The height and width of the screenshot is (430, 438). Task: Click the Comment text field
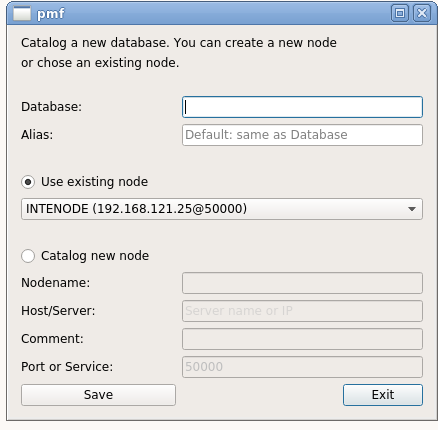tap(302, 339)
